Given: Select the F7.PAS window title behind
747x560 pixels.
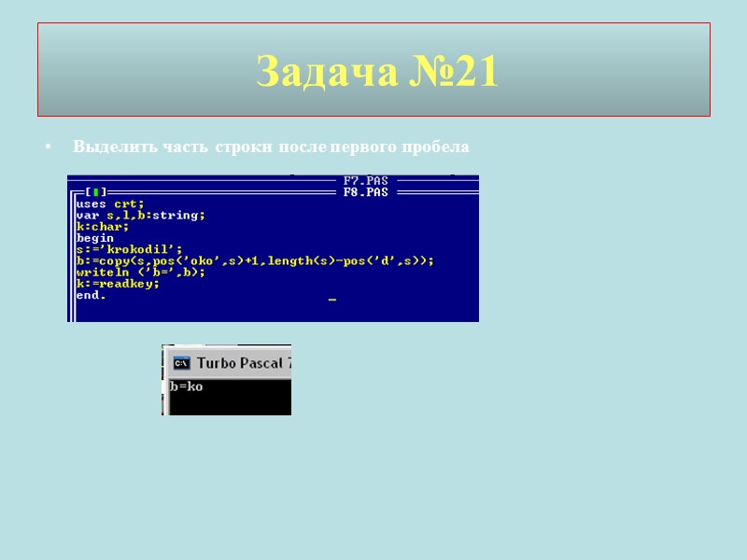Looking at the screenshot, I should (x=366, y=181).
